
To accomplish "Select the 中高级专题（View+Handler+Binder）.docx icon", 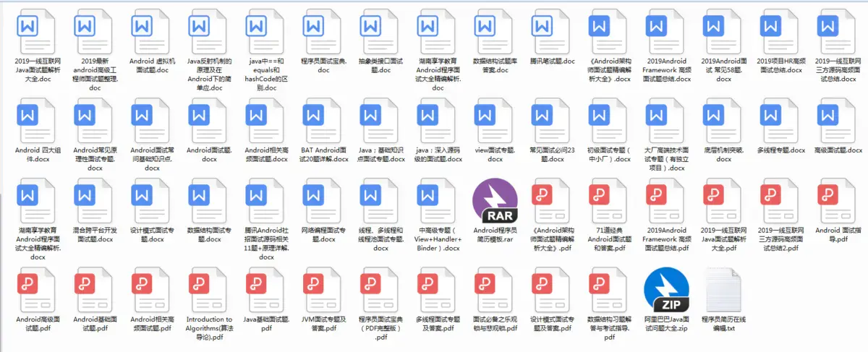I will point(438,202).
